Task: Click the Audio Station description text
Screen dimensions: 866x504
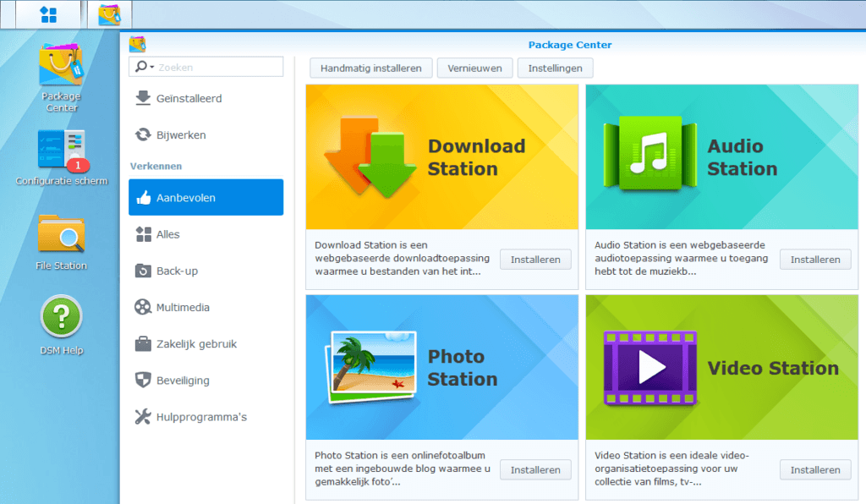Action: tap(682, 258)
